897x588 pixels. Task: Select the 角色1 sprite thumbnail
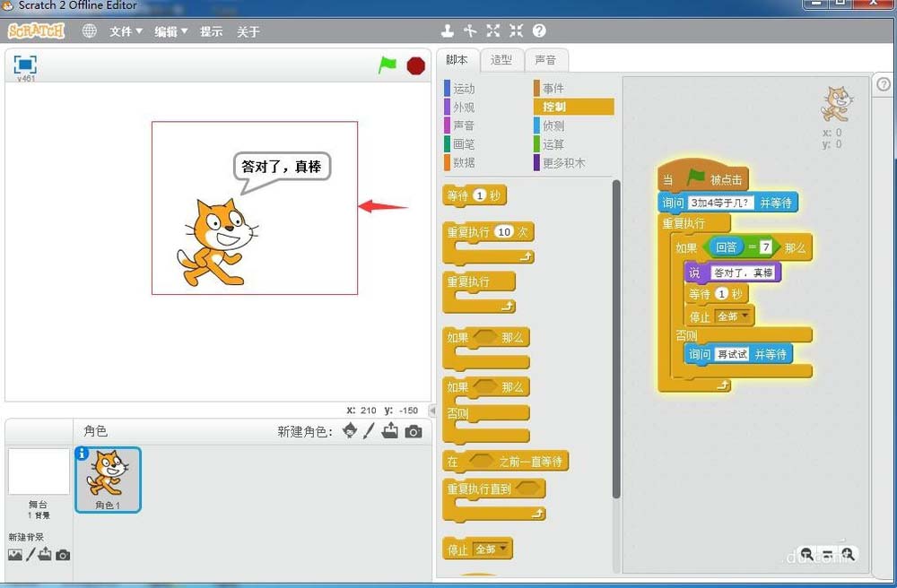108,480
